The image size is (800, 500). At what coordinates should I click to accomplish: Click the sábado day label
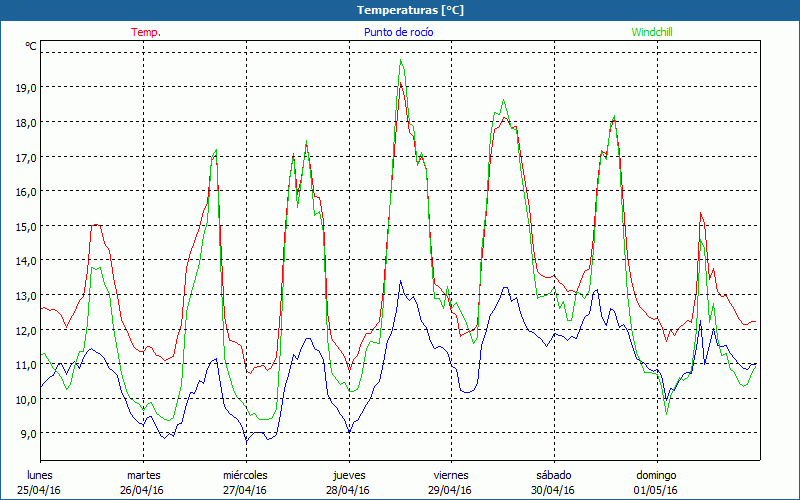click(553, 475)
